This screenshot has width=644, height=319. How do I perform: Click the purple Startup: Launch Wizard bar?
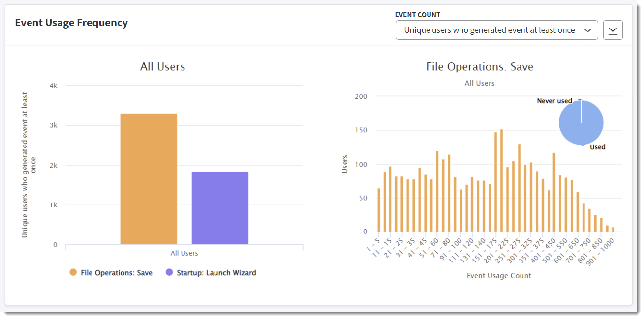pyautogui.click(x=220, y=208)
